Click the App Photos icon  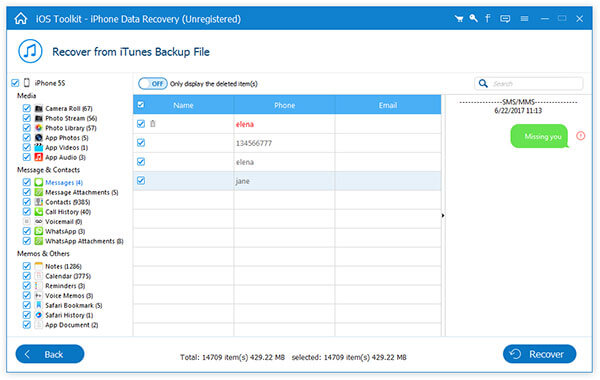(39, 138)
